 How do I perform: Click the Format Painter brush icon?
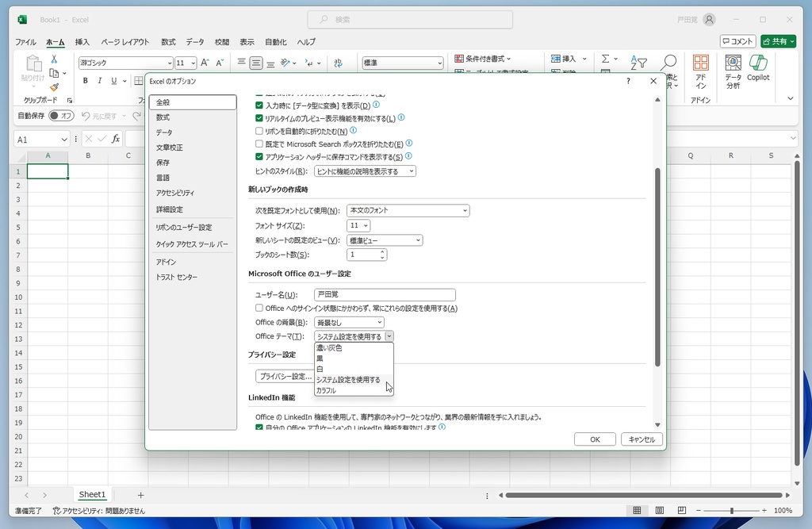54,86
